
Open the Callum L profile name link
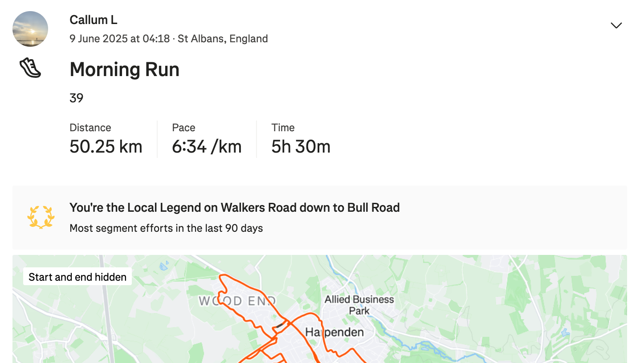(94, 20)
